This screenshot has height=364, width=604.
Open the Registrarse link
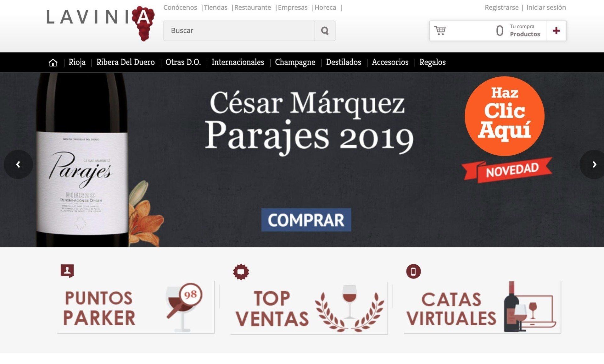501,7
